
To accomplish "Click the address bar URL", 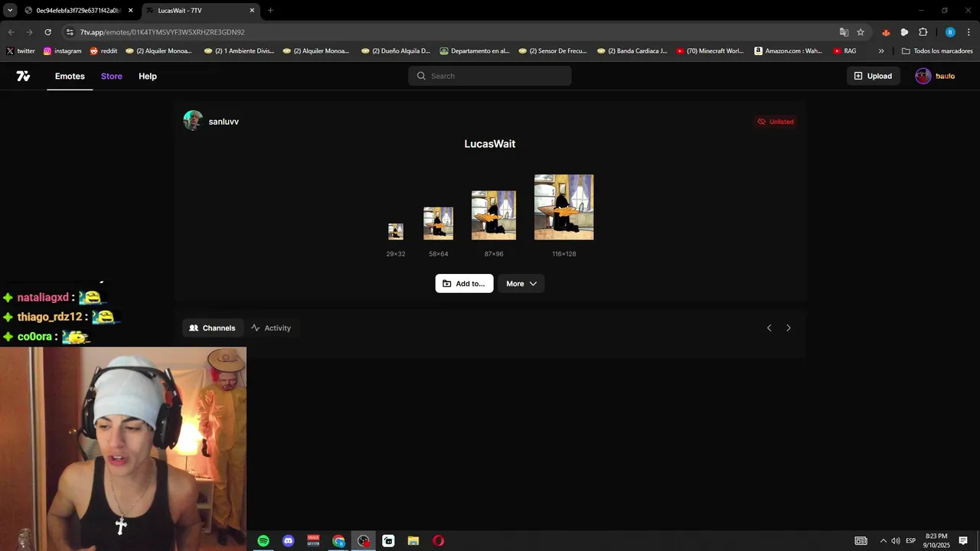I will (162, 32).
